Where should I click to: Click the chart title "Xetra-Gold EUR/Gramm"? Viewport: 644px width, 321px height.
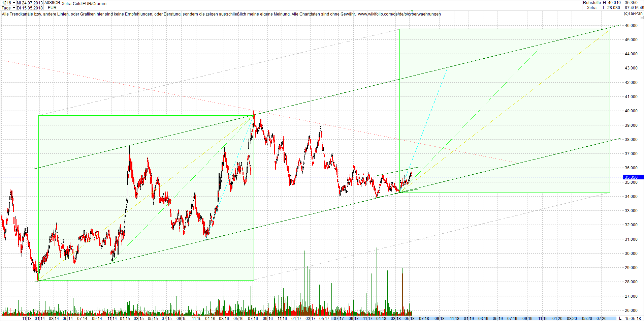[84, 4]
